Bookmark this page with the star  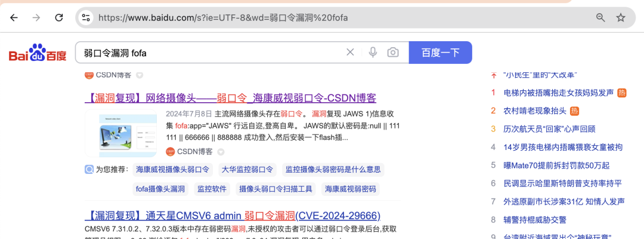pos(621,18)
